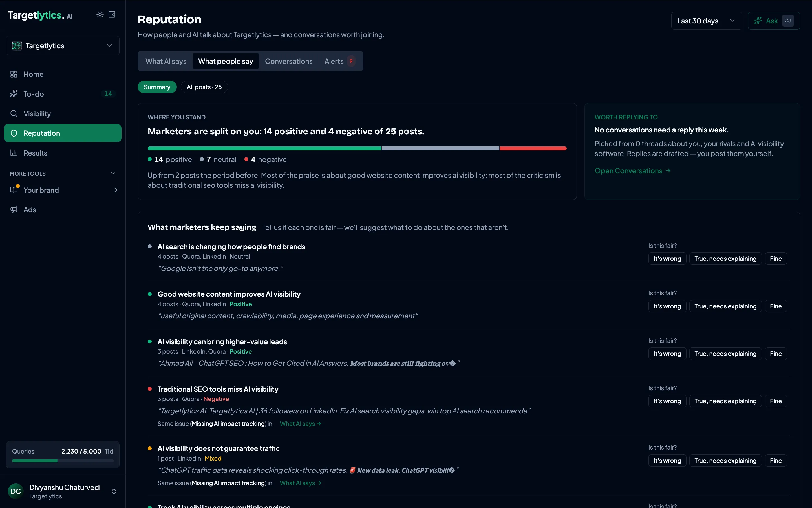Image resolution: width=812 pixels, height=508 pixels.
Task: Collapse the sidebar panel icon
Action: 112,14
